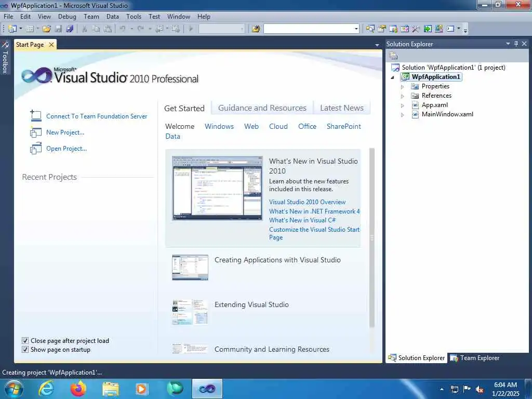This screenshot has height=399, width=532.
Task: Click the Undo toolbar icon
Action: pos(123,29)
